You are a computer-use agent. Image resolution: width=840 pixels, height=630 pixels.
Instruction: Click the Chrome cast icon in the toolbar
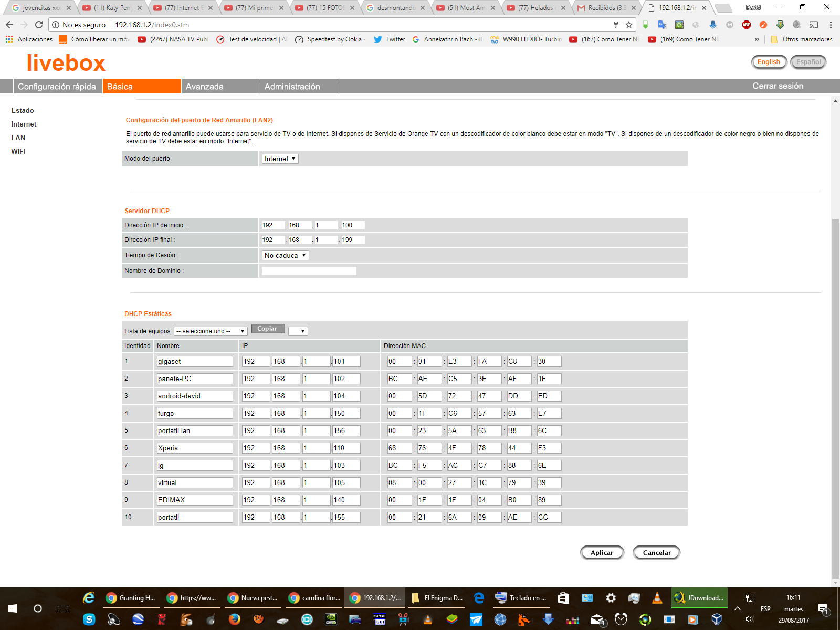[x=813, y=25]
